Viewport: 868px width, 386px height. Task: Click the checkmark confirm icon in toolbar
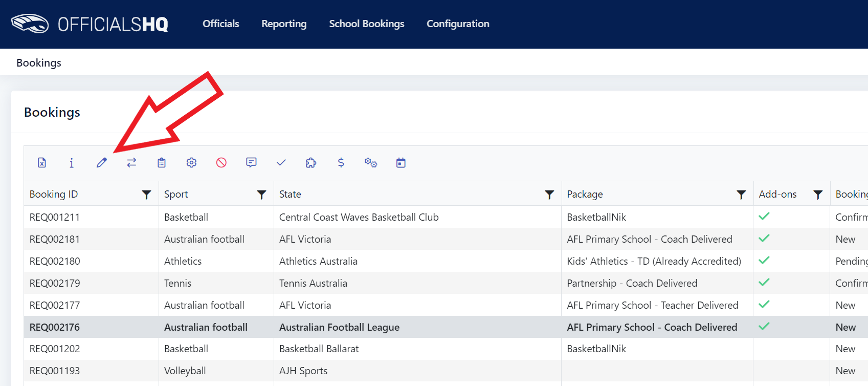pos(281,163)
